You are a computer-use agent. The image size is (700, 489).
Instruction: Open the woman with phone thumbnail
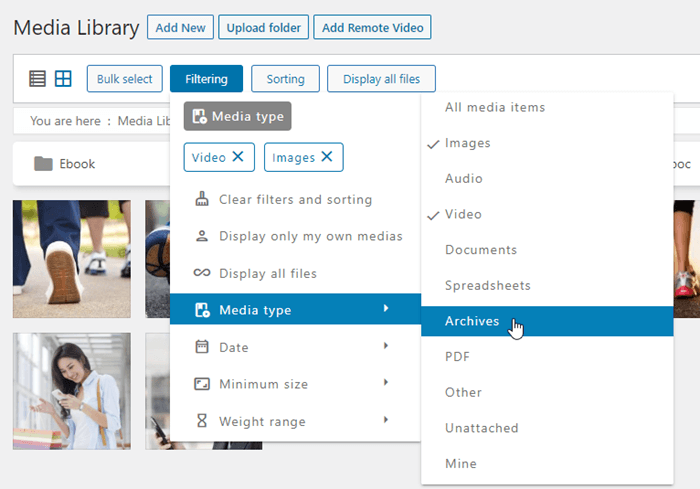(71, 390)
